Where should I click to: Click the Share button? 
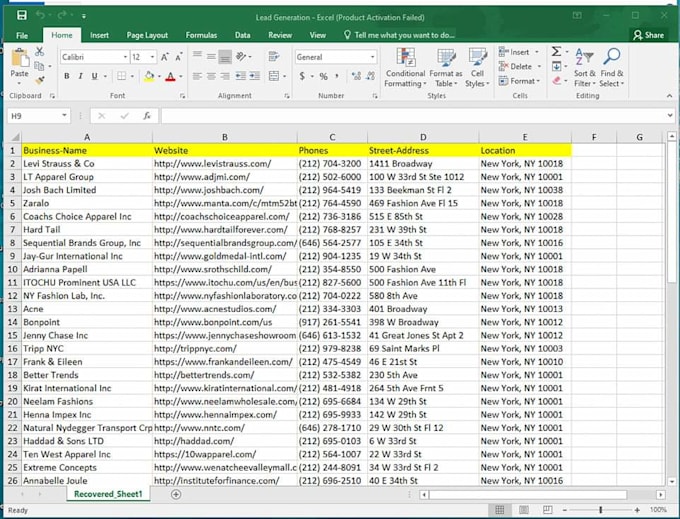tap(648, 35)
